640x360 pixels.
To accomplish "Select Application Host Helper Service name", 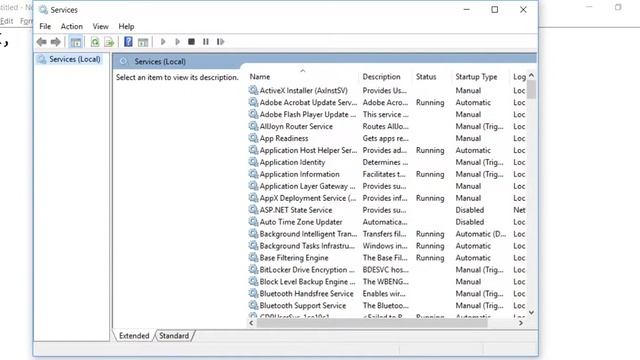I will (x=308, y=150).
